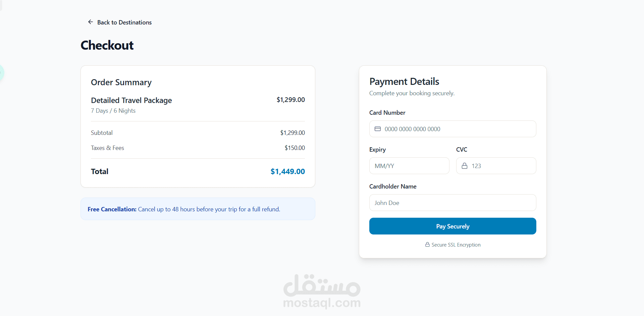Click the credit card icon in card field
The height and width of the screenshot is (316, 644).
click(x=378, y=129)
